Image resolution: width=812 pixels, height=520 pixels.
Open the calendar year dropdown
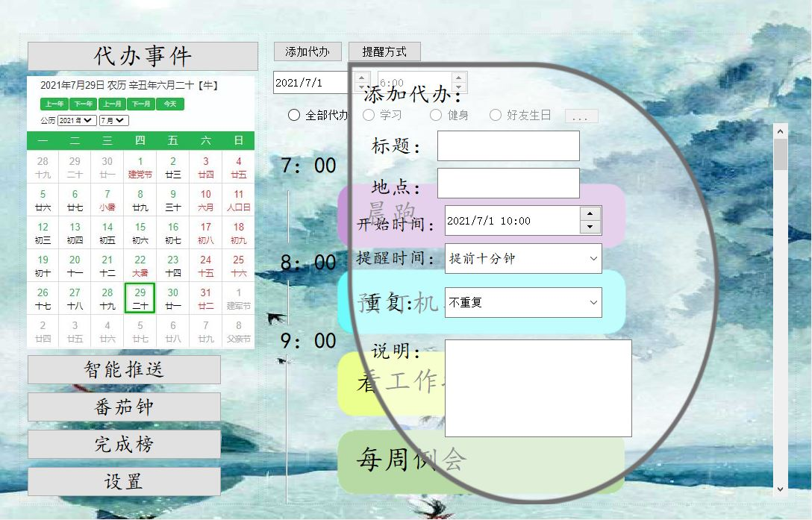[77, 120]
